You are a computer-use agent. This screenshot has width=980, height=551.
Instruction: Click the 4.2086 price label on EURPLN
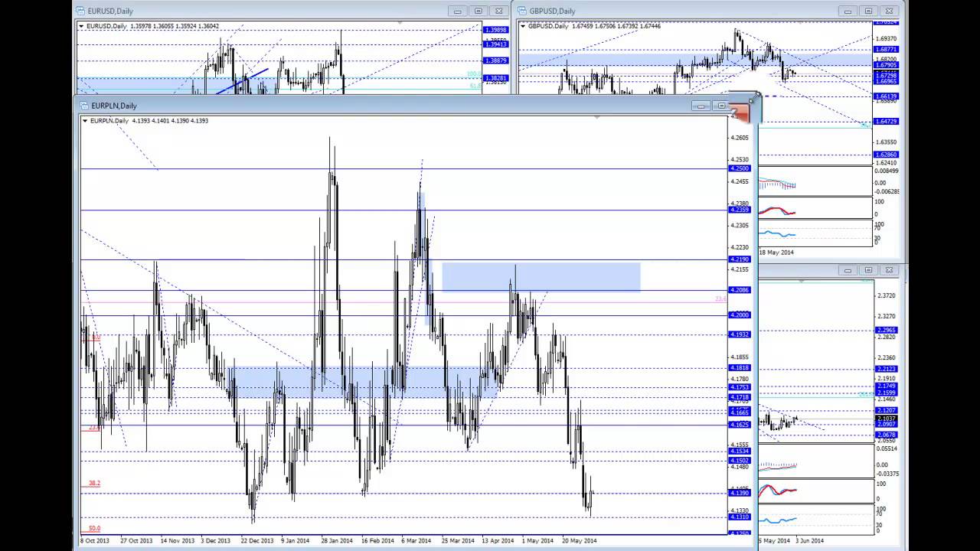point(740,290)
